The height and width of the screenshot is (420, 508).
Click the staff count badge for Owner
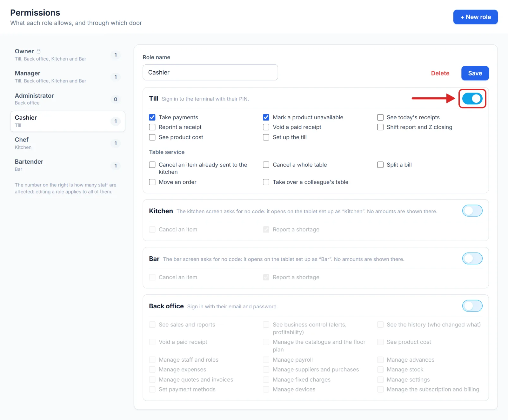pyautogui.click(x=116, y=55)
